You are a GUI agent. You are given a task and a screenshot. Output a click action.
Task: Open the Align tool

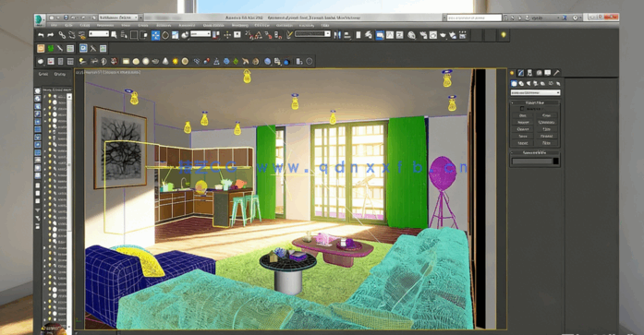pyautogui.click(x=347, y=35)
